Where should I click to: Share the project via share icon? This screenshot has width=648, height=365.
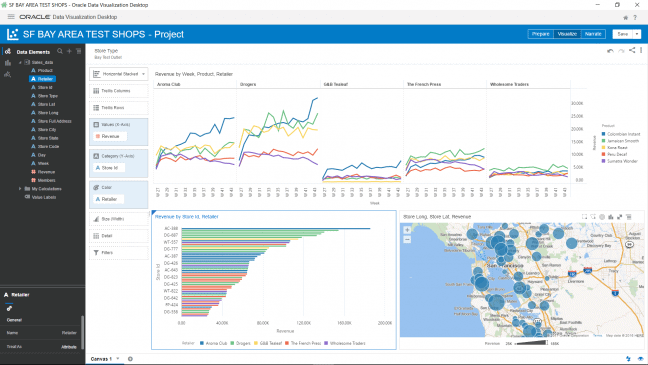coord(632,50)
